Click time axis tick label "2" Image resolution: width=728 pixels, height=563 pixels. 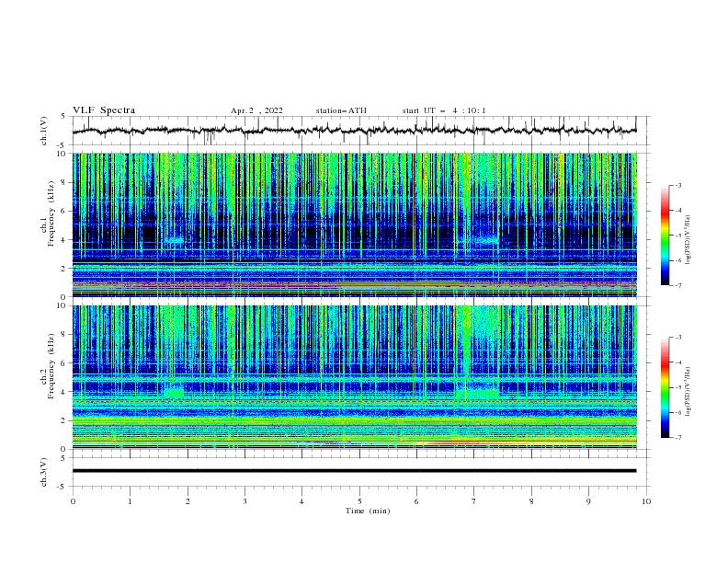[x=188, y=501]
